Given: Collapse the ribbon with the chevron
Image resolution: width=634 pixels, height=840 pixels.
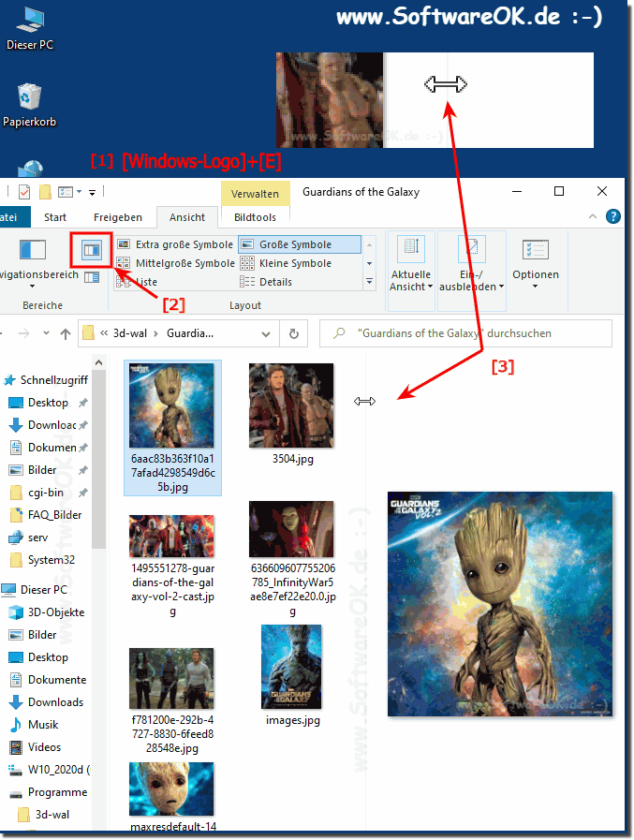Looking at the screenshot, I should [593, 216].
